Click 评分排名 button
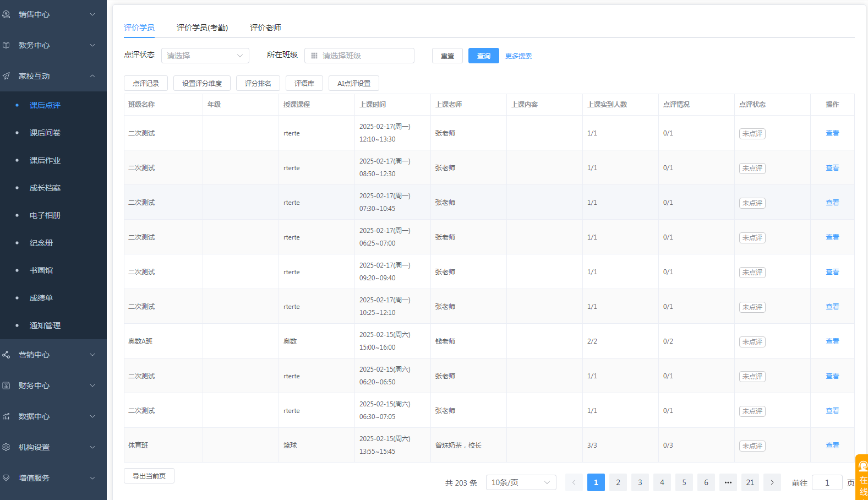The height and width of the screenshot is (500, 868). 258,83
